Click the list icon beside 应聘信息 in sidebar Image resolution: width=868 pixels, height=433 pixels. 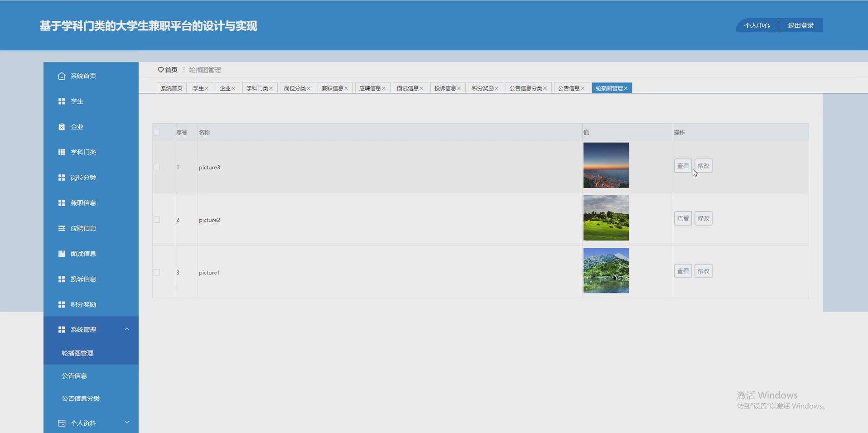pyautogui.click(x=62, y=228)
